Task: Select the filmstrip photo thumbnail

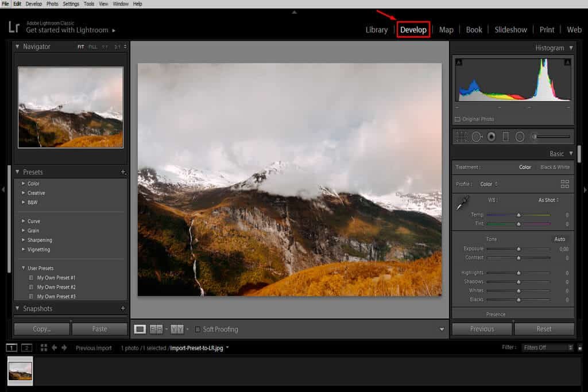Action: 20,371
